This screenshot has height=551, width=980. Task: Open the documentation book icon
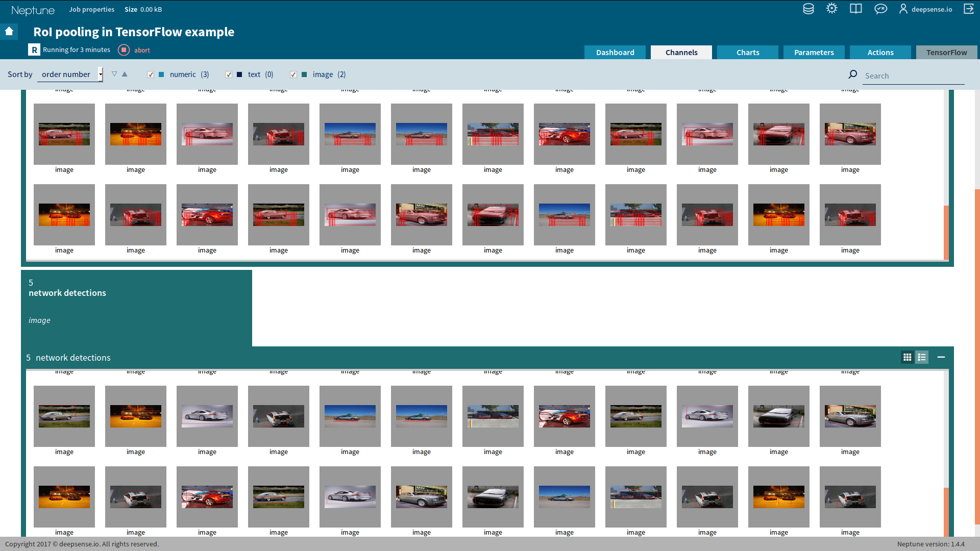(x=855, y=9)
